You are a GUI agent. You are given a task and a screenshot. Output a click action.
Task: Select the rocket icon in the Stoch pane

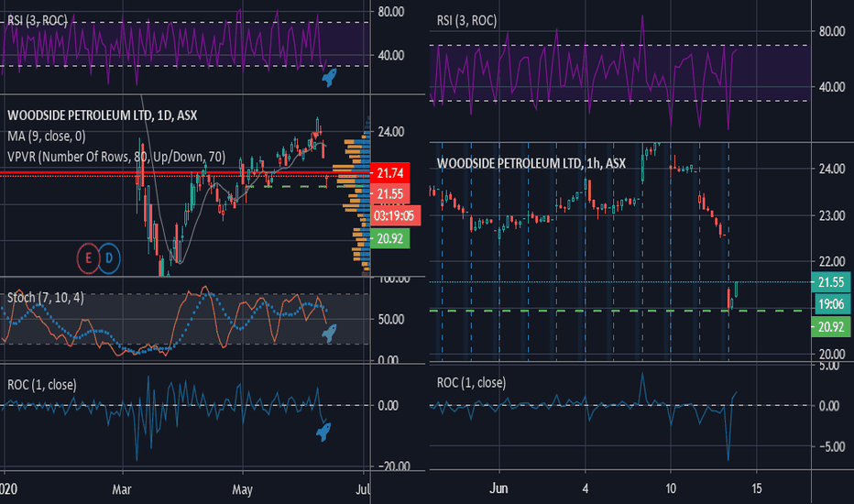coord(329,333)
